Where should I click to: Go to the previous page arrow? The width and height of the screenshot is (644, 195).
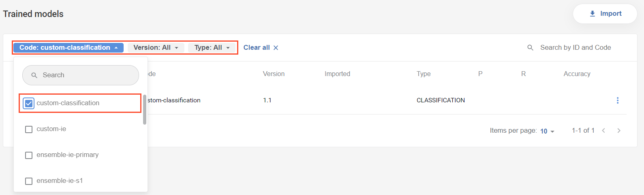[603, 130]
